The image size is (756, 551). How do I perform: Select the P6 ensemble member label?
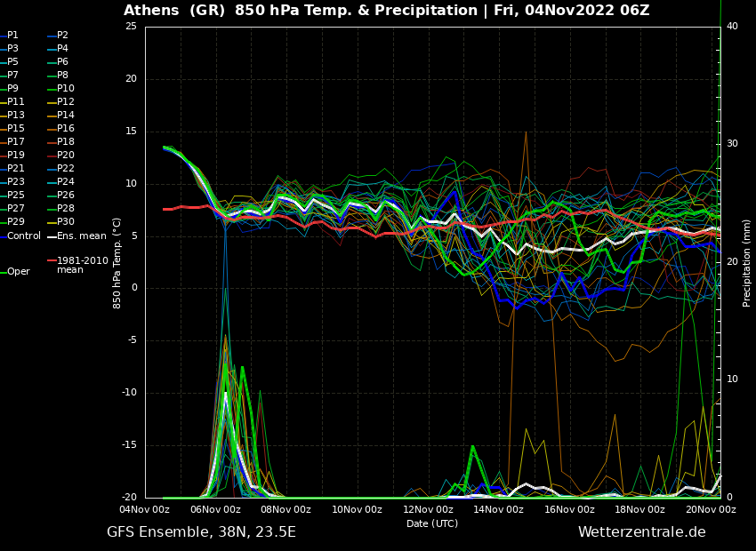(x=58, y=61)
